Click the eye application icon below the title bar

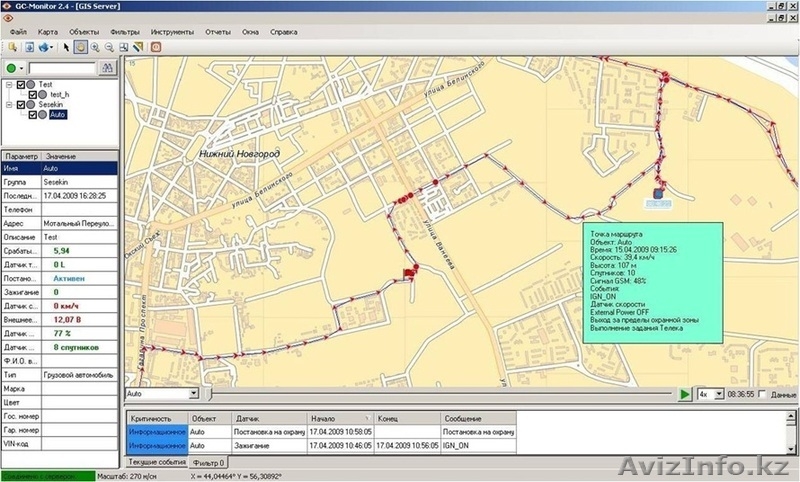point(8,18)
